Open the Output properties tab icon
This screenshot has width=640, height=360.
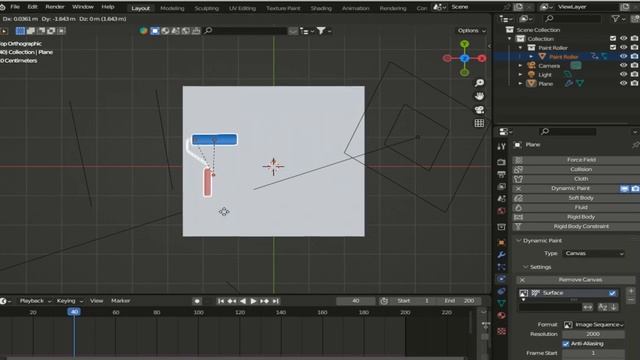[502, 174]
